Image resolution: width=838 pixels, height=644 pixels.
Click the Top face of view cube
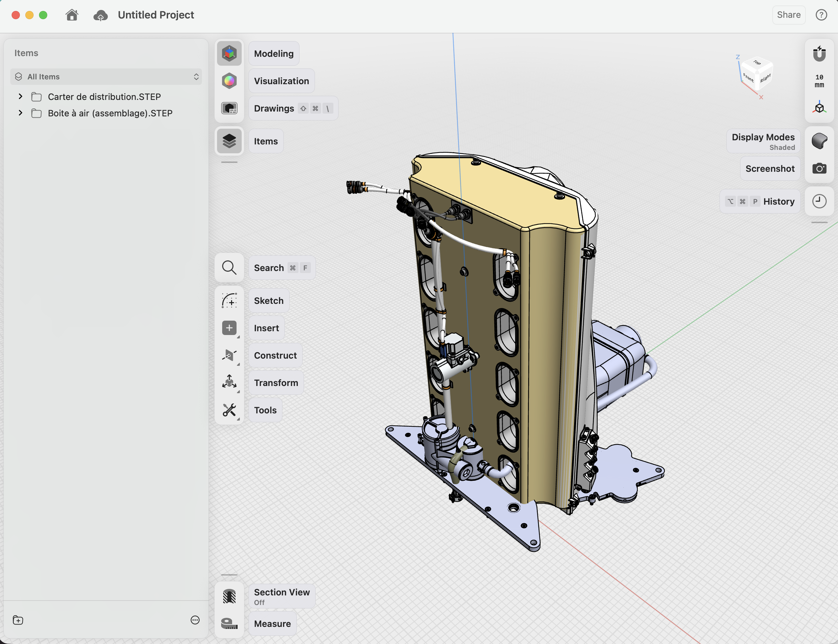click(x=757, y=63)
